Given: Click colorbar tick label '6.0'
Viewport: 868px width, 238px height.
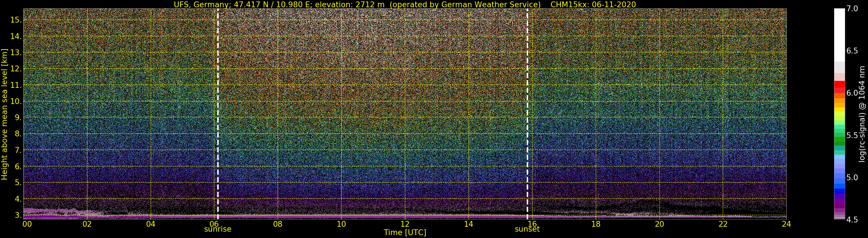Looking at the screenshot, I should 852,93.
